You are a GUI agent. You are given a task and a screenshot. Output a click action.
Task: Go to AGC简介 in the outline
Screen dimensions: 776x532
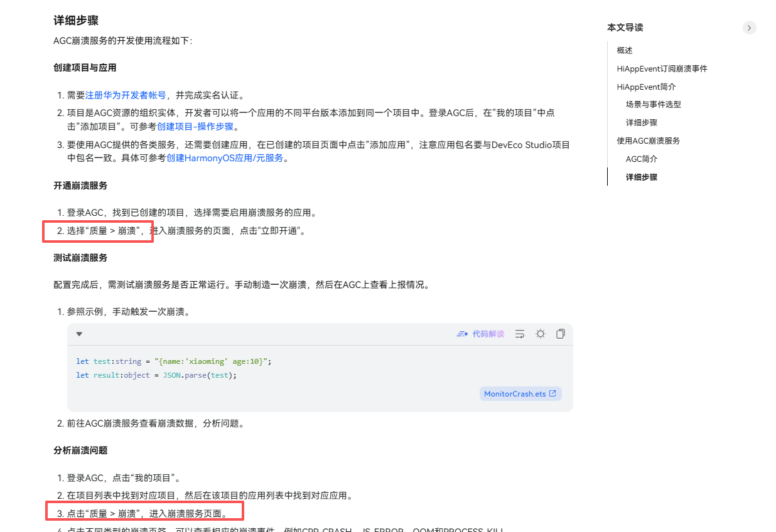point(642,159)
